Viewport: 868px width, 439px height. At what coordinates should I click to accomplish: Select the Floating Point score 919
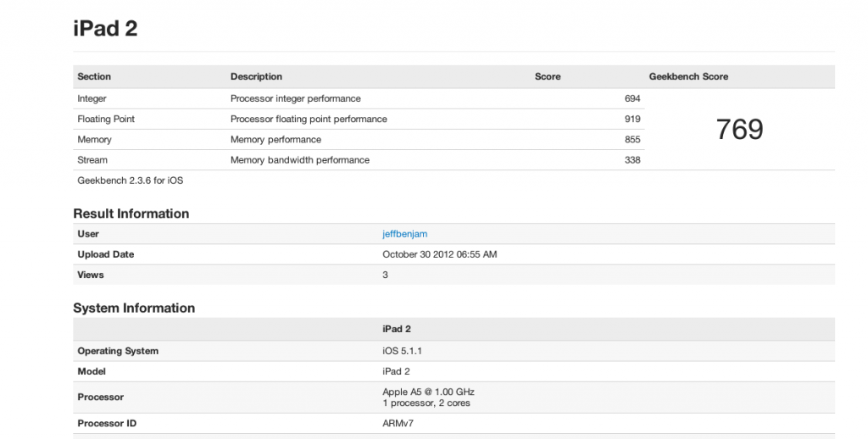point(632,119)
